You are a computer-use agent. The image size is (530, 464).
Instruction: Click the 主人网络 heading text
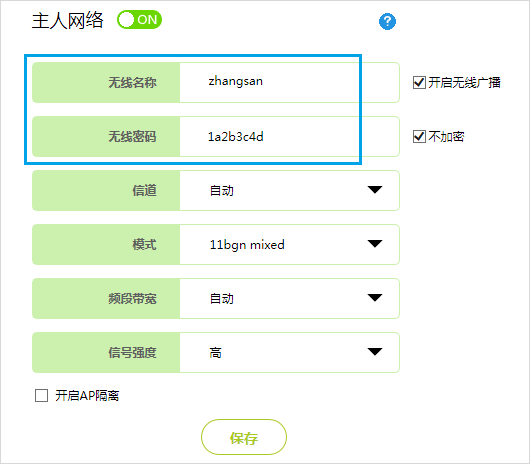click(67, 20)
